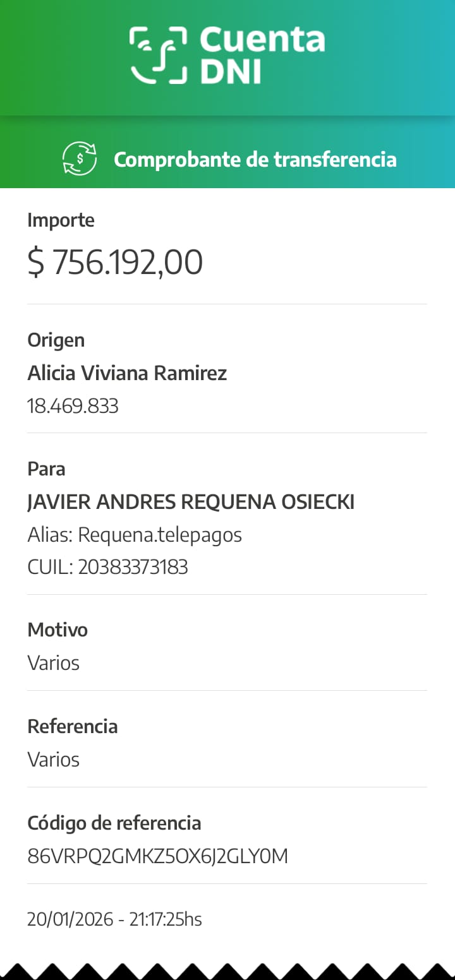Image resolution: width=455 pixels, height=980 pixels.
Task: Click the Origen label
Action: pyautogui.click(x=56, y=340)
